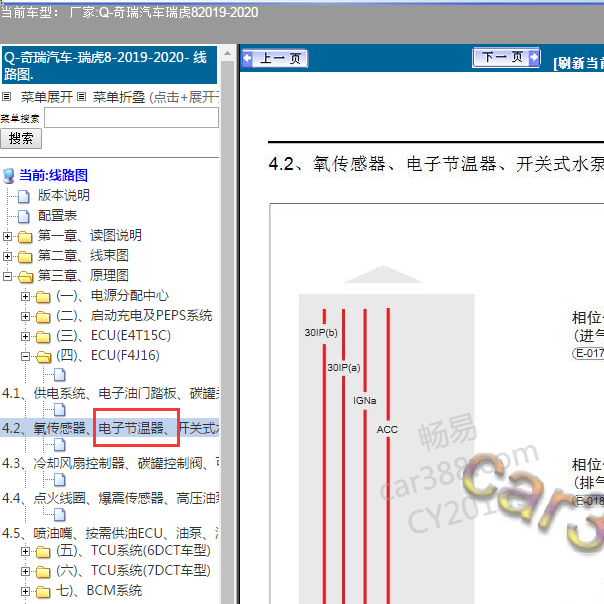Collapse the (四)、ECU(F4J16) node
Screen dimensions: 604x604
click(x=25, y=356)
